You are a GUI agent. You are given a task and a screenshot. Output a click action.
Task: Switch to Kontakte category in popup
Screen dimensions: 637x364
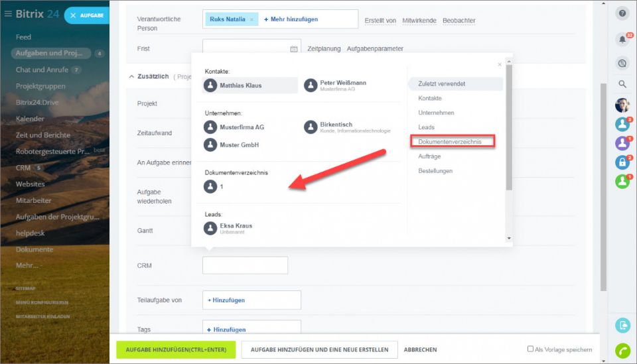(430, 98)
